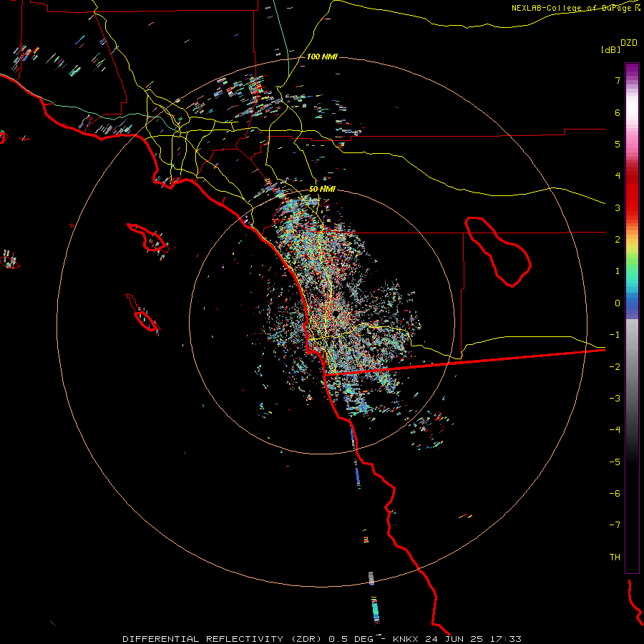Click the 5 dB label on color scale

click(x=618, y=144)
